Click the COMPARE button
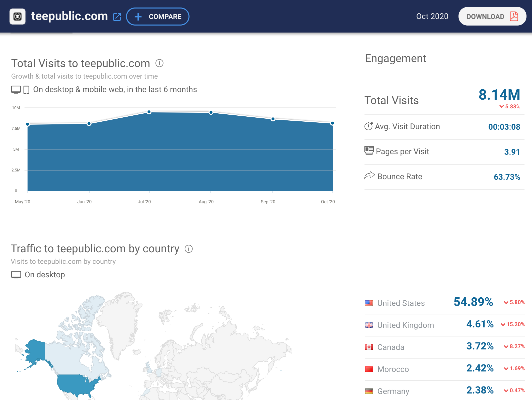Viewport: 532px width, 400px height. click(x=158, y=17)
